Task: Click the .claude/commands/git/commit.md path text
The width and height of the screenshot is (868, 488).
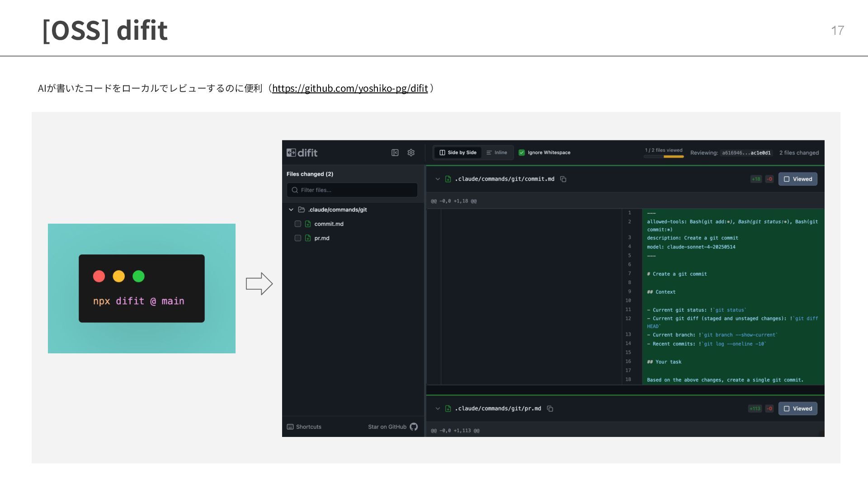Action: (505, 179)
